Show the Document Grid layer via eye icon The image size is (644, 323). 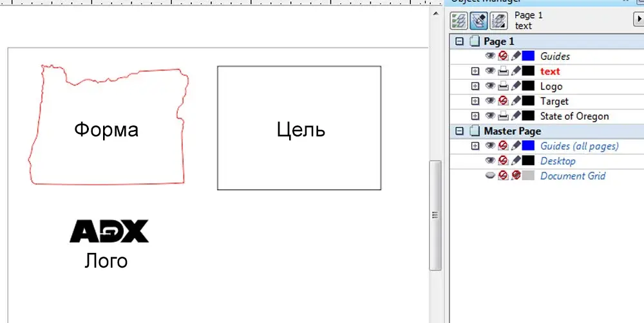(490, 176)
